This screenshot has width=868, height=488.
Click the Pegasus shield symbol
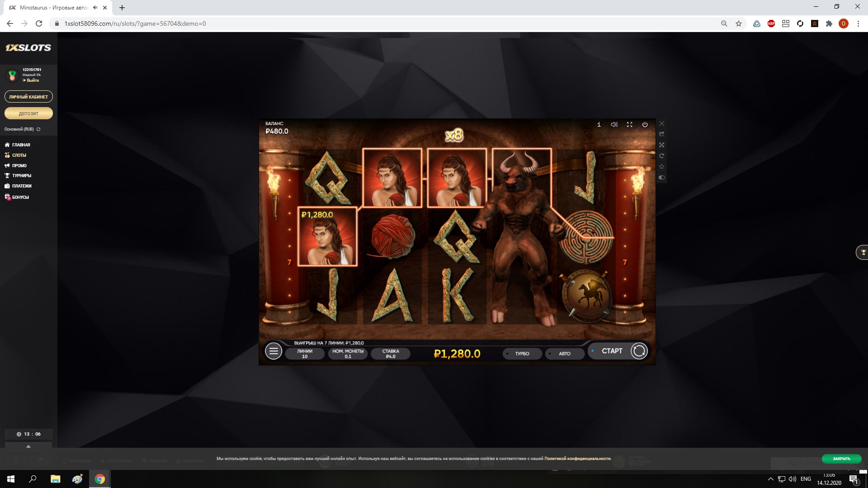tap(587, 296)
